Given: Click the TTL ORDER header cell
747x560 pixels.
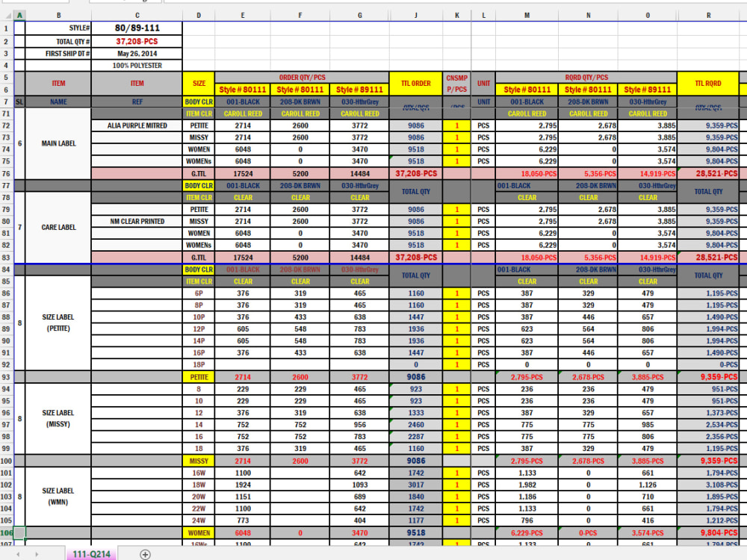Looking at the screenshot, I should coord(416,84).
